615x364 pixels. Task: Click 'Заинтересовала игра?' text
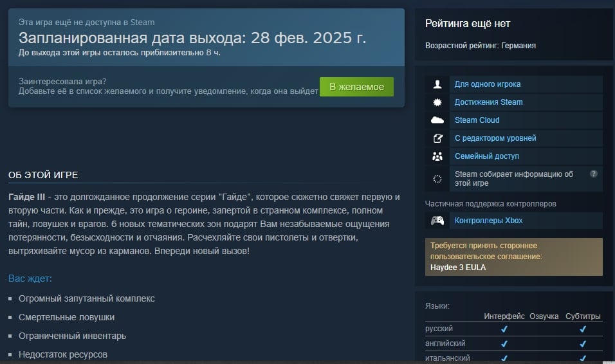click(62, 81)
